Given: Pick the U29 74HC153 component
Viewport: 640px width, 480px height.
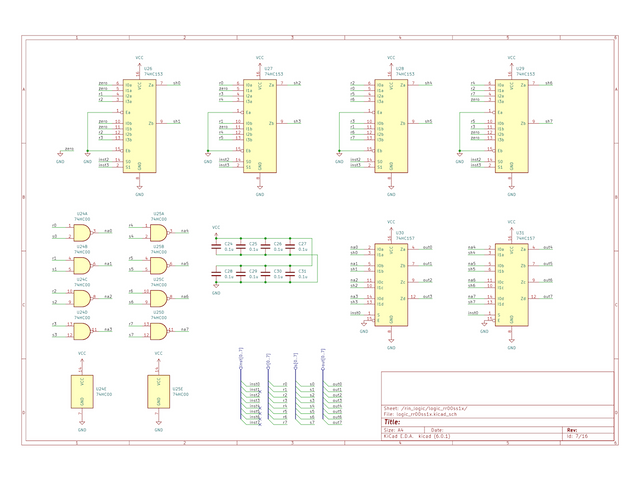Looking at the screenshot, I should tap(511, 126).
